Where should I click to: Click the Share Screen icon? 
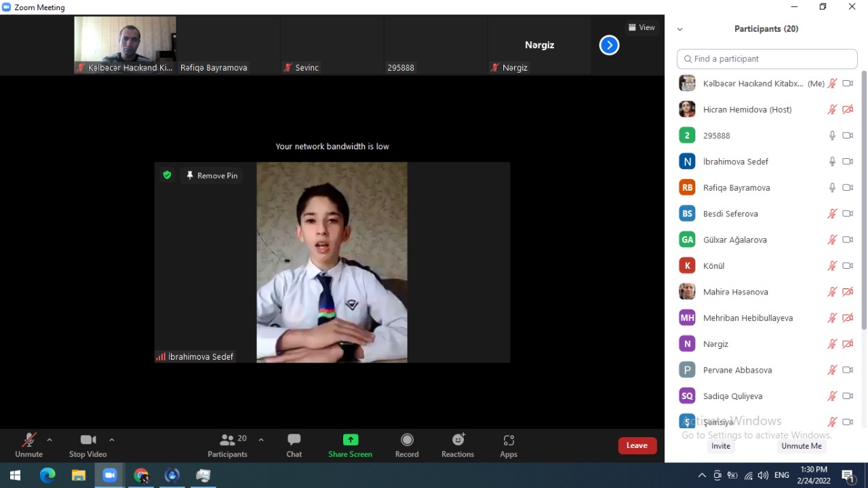[x=350, y=440]
